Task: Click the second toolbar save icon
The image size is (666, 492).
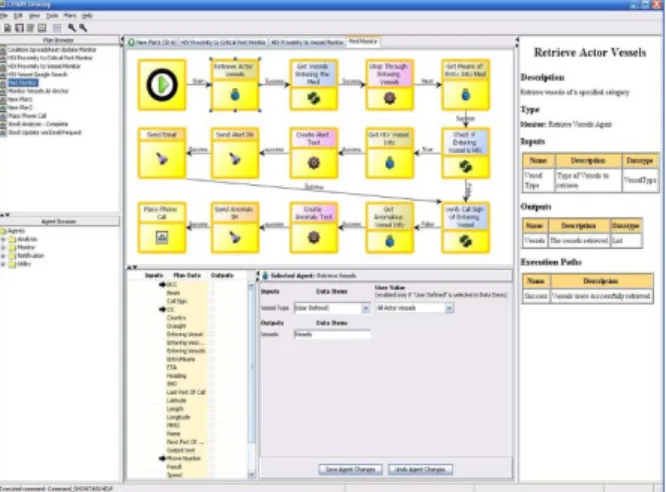Action: (20, 28)
